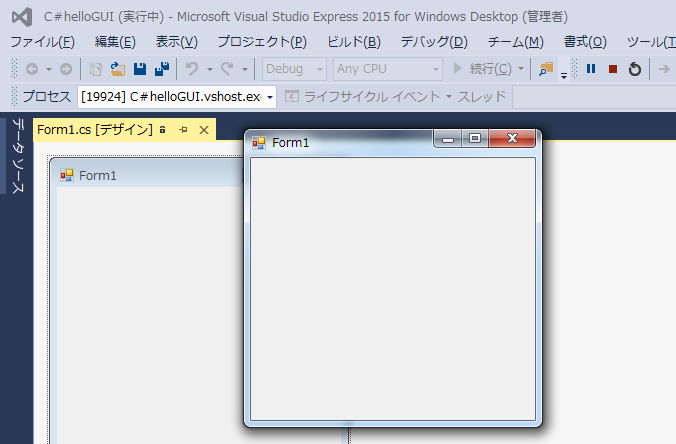
Task: Open the 書式(O) menu
Action: coord(585,42)
